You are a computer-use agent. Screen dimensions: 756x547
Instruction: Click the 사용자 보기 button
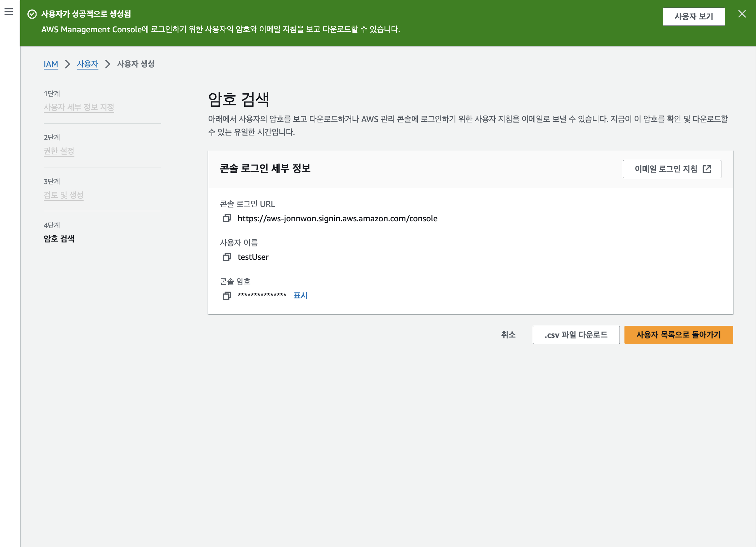point(693,16)
